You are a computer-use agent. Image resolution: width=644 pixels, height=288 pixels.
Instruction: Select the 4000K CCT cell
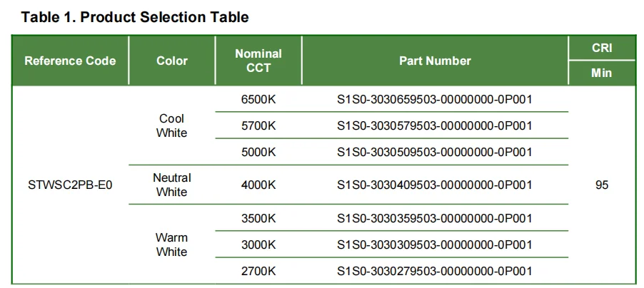click(x=258, y=185)
